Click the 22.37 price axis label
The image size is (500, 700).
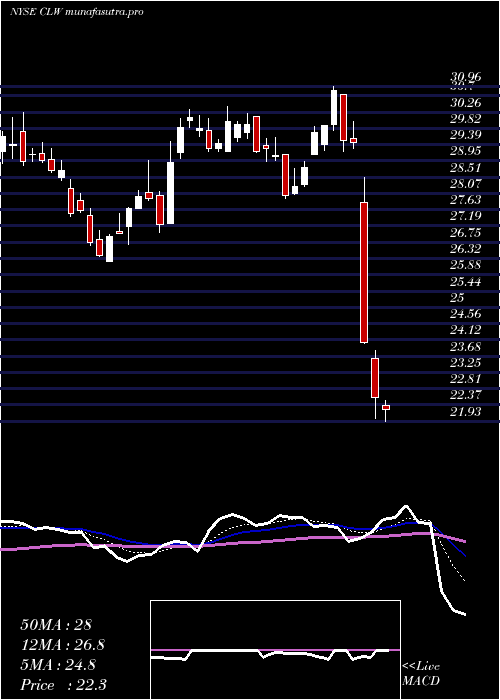466,395
